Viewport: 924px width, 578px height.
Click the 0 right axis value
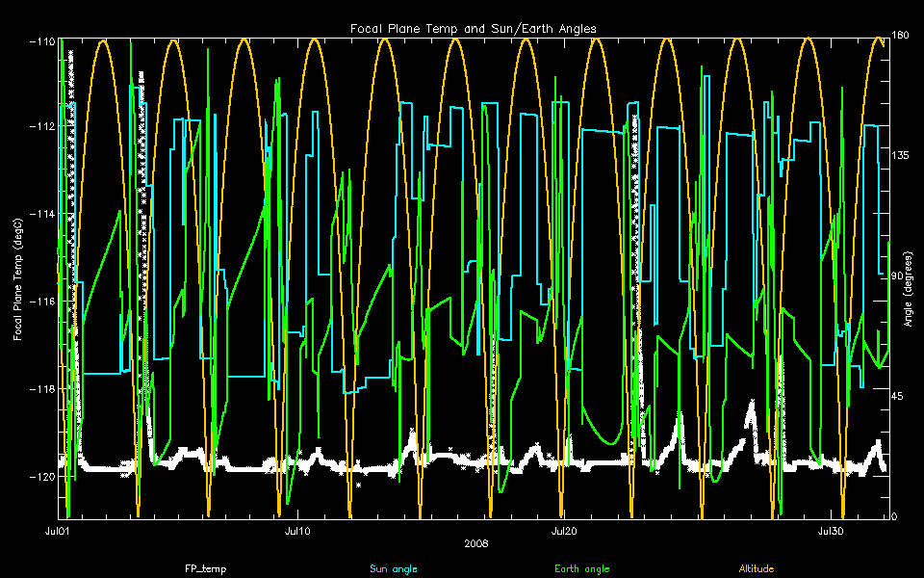[894, 516]
